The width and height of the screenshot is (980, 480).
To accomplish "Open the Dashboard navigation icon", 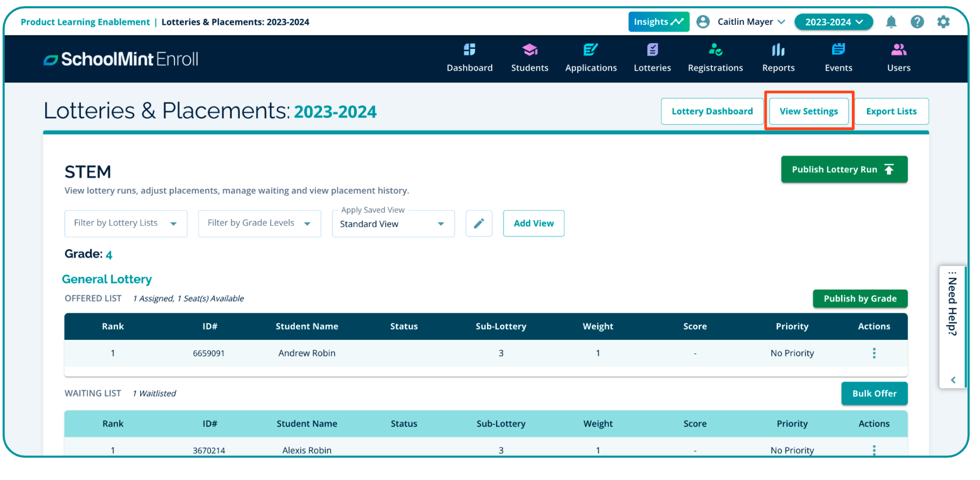I will [469, 50].
